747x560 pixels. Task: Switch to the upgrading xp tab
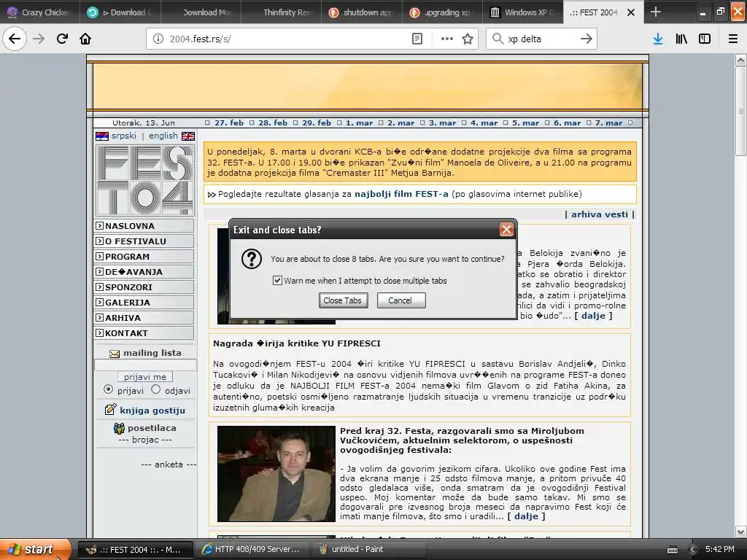443,12
